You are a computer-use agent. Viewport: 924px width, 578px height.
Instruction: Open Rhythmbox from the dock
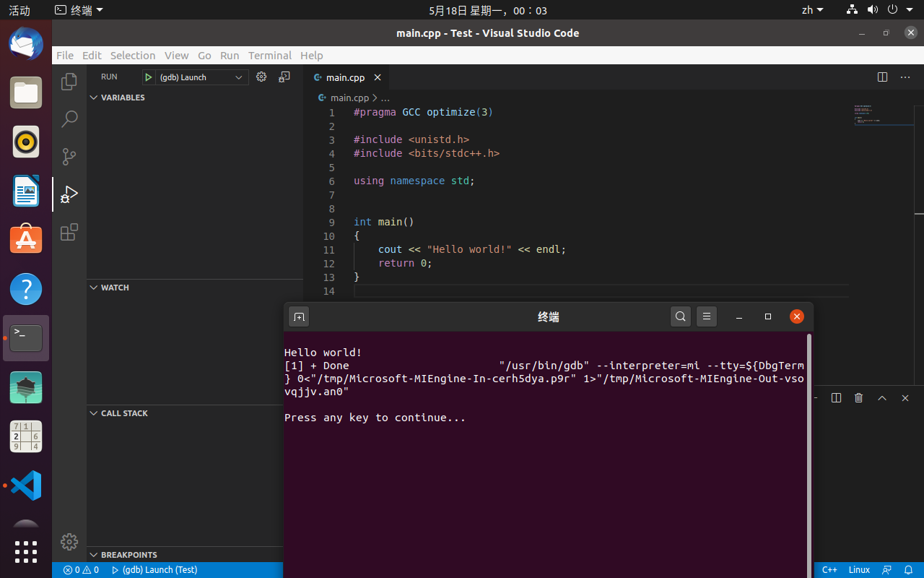pos(26,142)
